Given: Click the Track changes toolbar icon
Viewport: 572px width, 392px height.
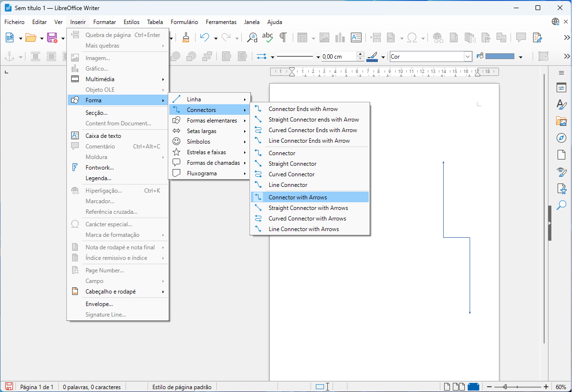Looking at the screenshot, I should [x=537, y=37].
